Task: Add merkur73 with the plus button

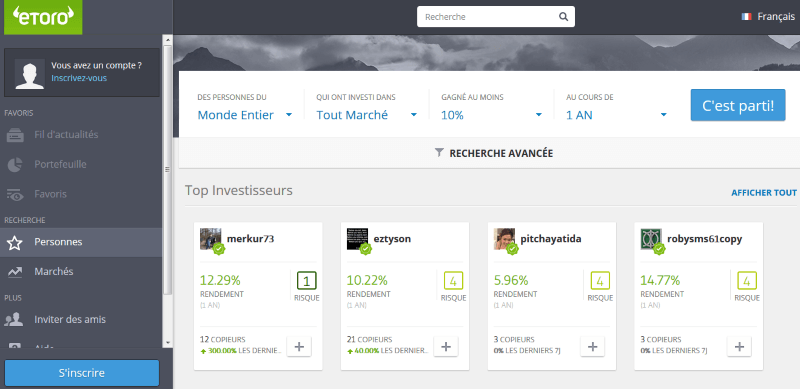Action: 299,347
